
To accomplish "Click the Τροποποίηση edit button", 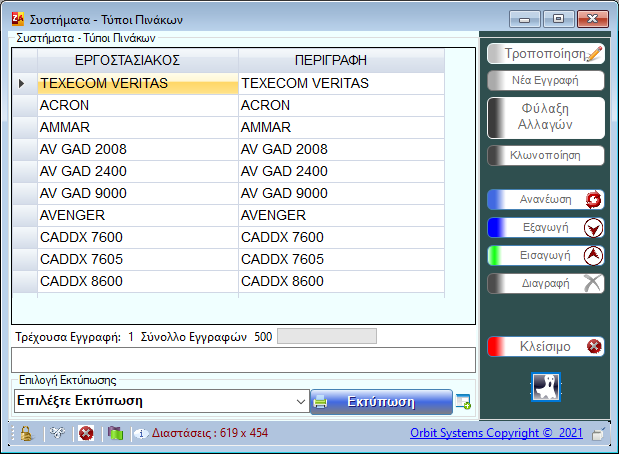I will click(x=546, y=54).
